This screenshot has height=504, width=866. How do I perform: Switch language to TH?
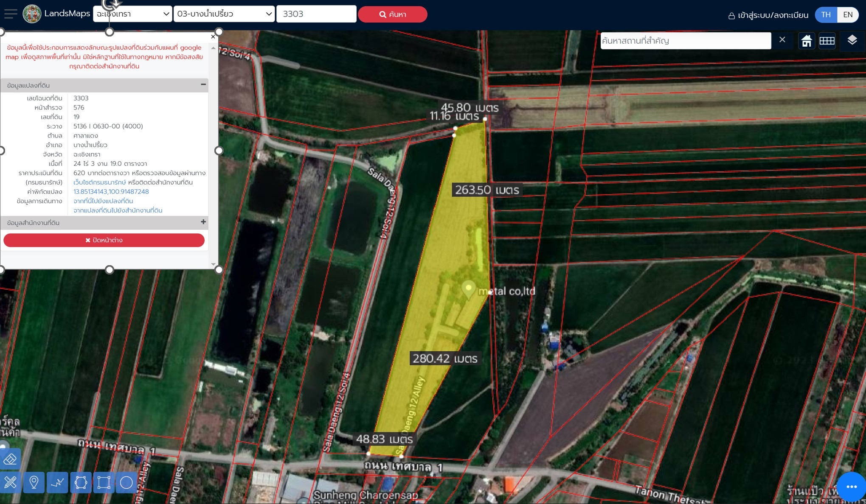click(826, 15)
